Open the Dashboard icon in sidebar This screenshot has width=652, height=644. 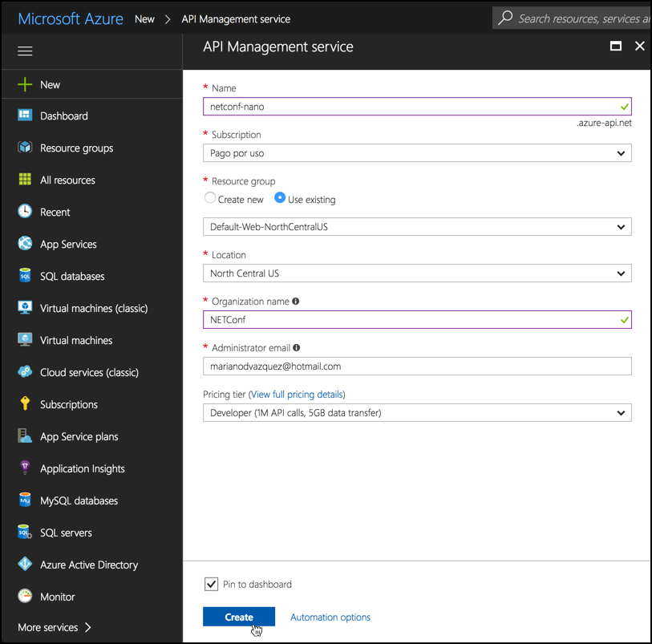pyautogui.click(x=25, y=115)
